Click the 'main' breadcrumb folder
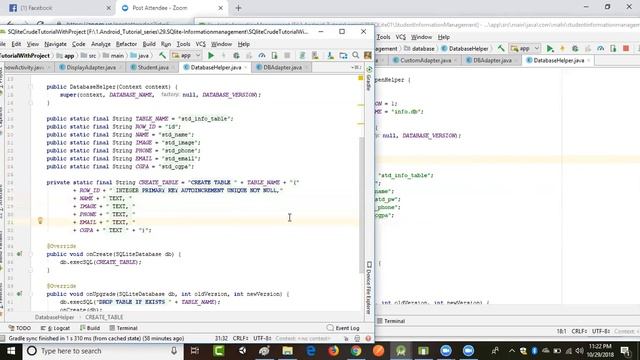 [113, 56]
